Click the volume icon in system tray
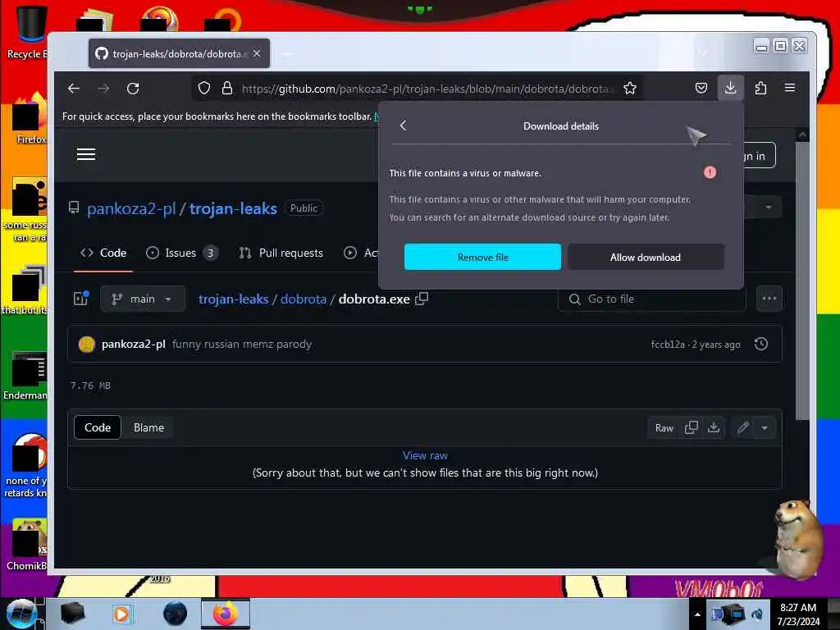 click(x=757, y=614)
